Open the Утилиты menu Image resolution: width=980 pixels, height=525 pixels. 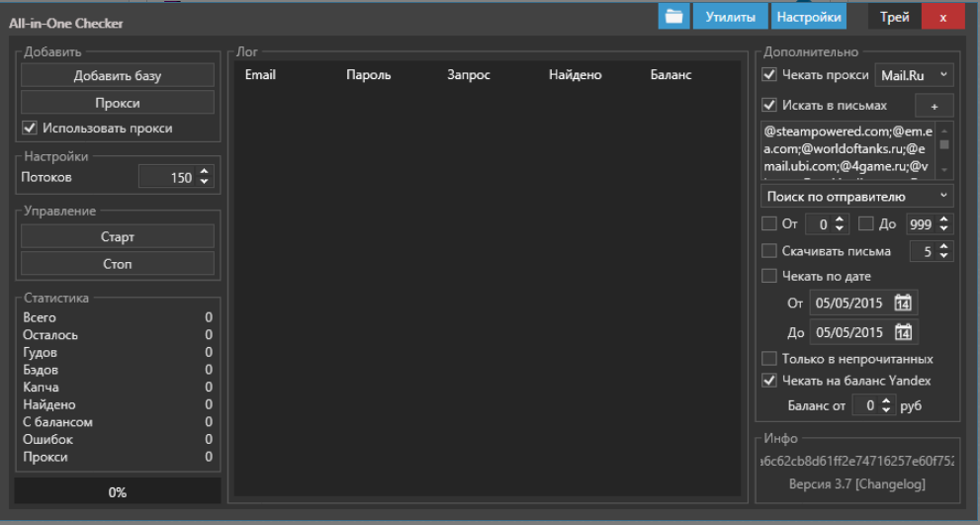(730, 17)
